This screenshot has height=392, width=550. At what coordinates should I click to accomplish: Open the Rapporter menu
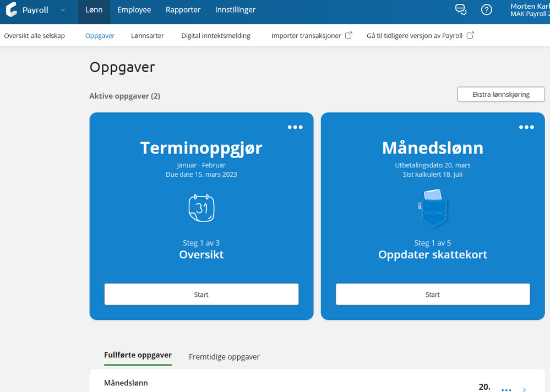[x=183, y=10]
